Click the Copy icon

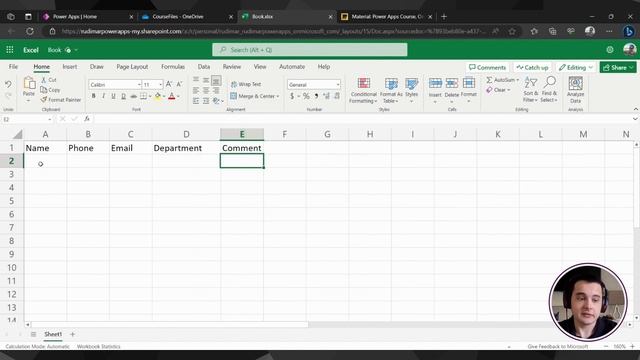click(44, 89)
